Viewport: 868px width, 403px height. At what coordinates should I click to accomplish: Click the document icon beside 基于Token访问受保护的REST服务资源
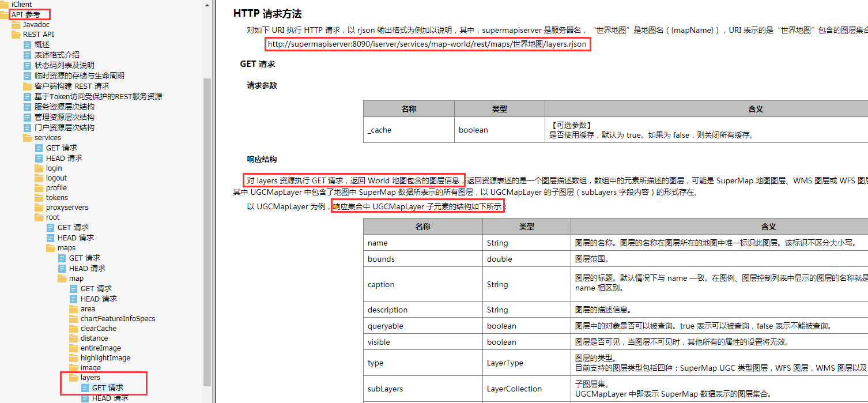click(27, 97)
